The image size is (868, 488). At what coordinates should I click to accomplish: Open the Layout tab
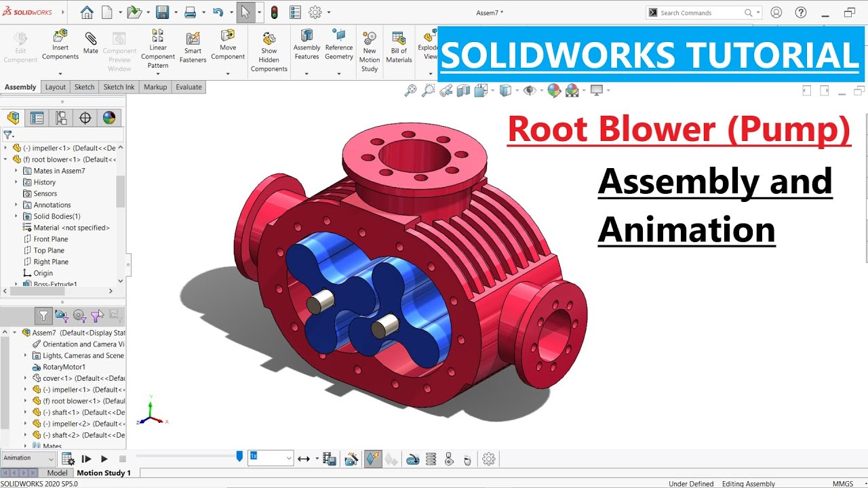tap(56, 87)
